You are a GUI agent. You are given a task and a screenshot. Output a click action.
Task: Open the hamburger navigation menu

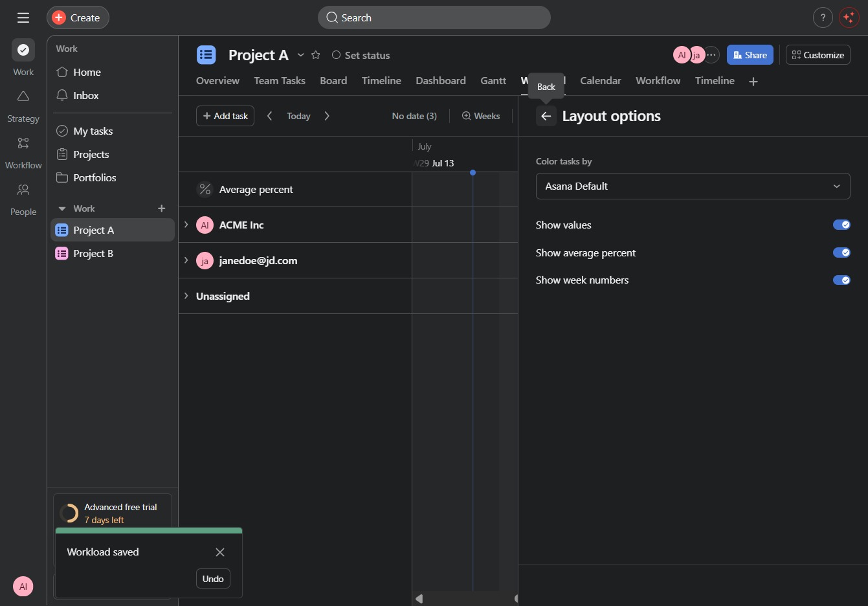click(x=23, y=17)
